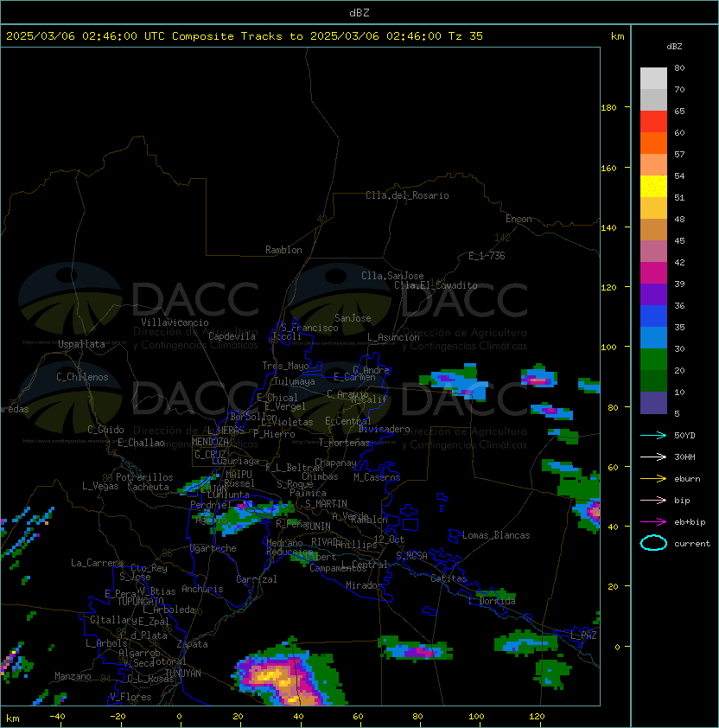Click the SanJose label near L_Asuncion
The height and width of the screenshot is (728, 719).
[x=353, y=318]
